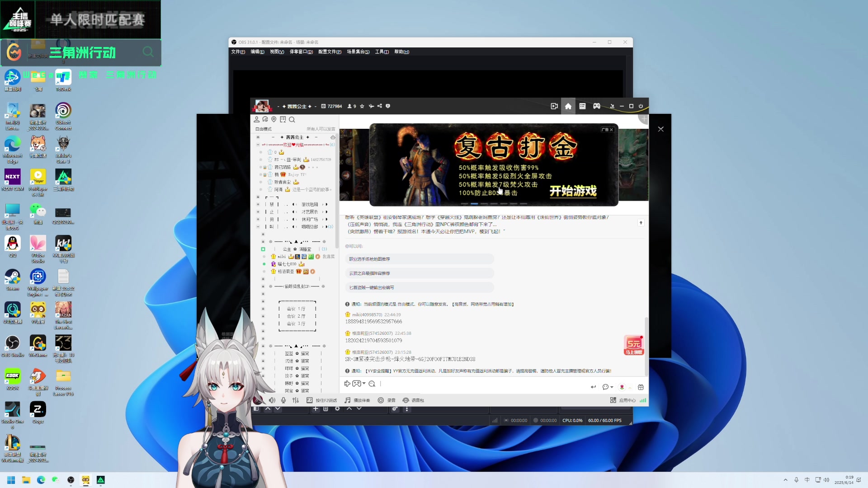Click the flower gift icon in chat input
Image resolution: width=868 pixels, height=488 pixels.
click(622, 387)
